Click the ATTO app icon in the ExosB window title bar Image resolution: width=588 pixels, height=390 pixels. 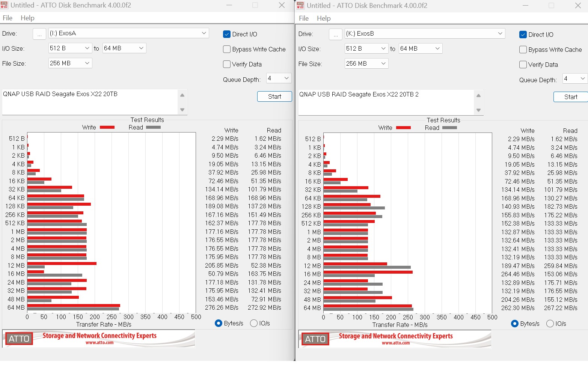pyautogui.click(x=300, y=6)
